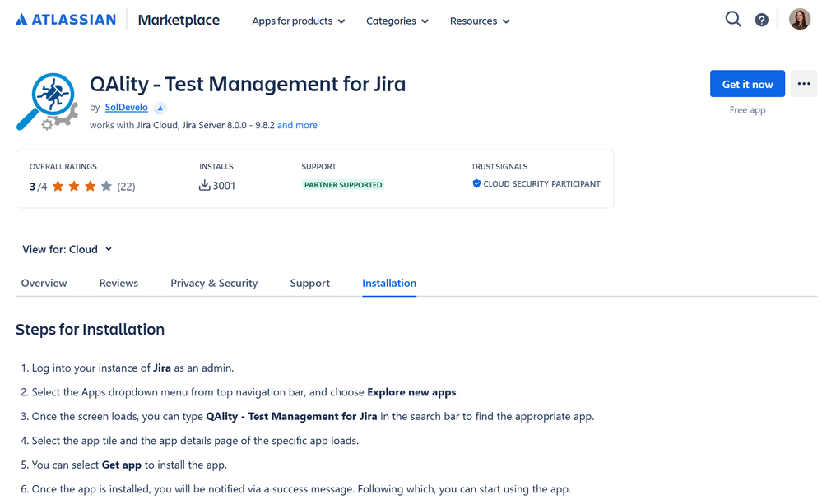Click the Atlassian logo
822x504 pixels.
point(65,19)
